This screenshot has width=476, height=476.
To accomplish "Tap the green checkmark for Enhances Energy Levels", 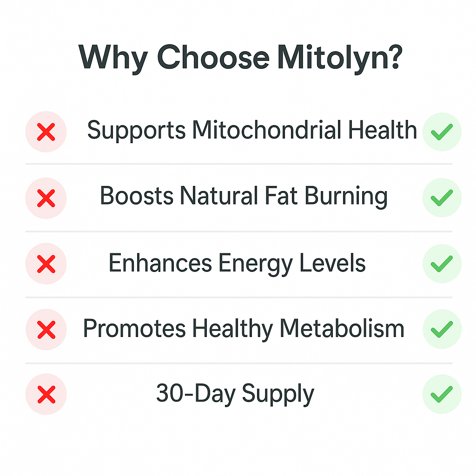I will click(x=442, y=264).
